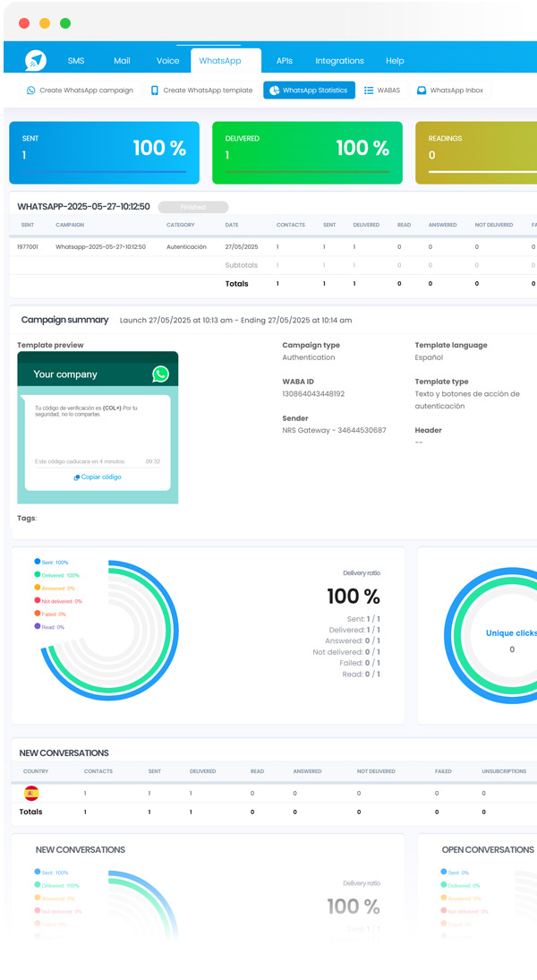Screen dimensions: 537x980
Task: Click the blue SENT 100% card
Action: [105, 152]
